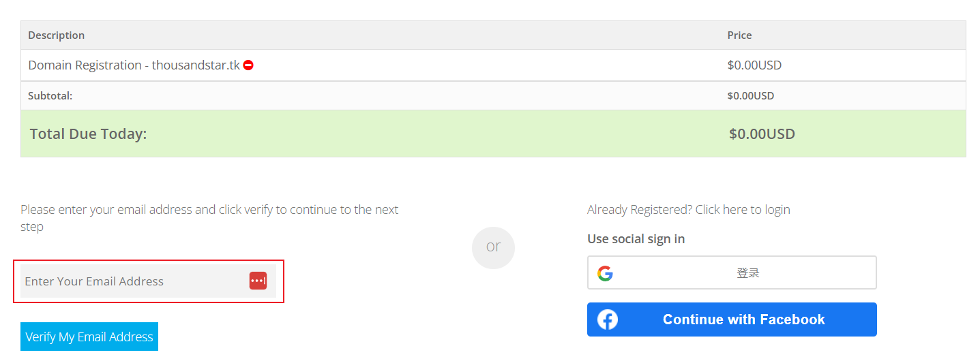980x359 pixels.
Task: Focus the Enter Your Email Address field
Action: coord(148,281)
